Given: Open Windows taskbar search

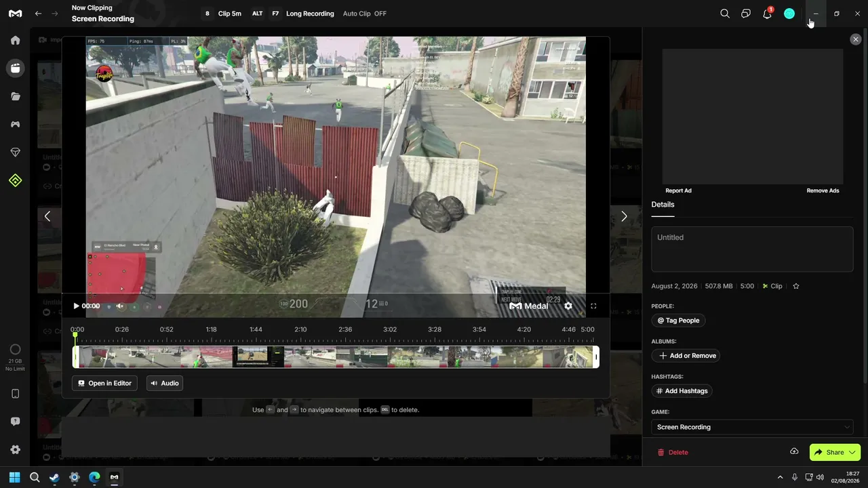Looking at the screenshot, I should (x=35, y=477).
